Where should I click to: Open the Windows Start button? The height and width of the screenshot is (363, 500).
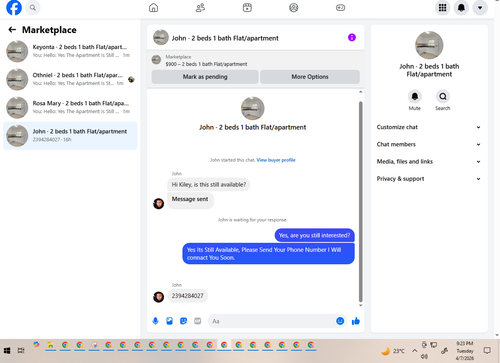[x=7, y=350]
